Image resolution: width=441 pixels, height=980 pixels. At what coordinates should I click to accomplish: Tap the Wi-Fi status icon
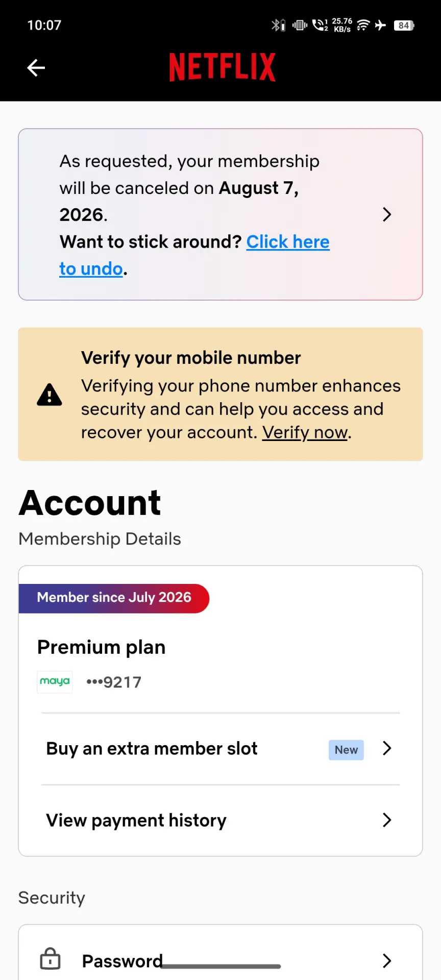[363, 25]
